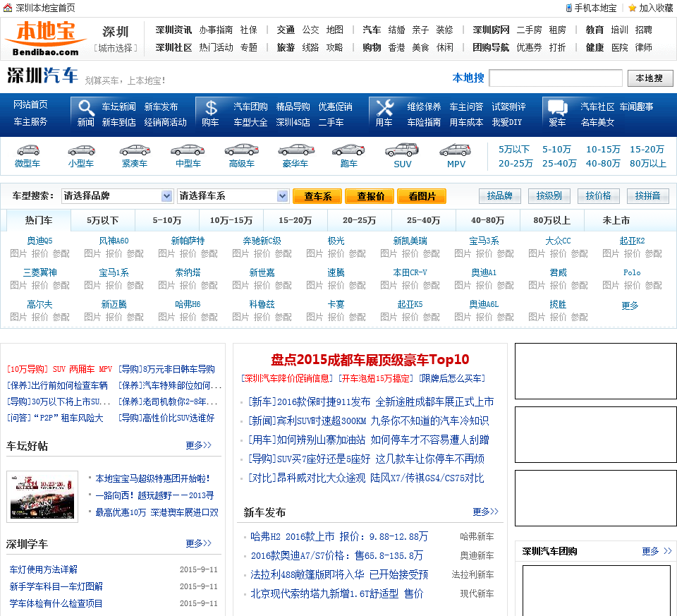Click the 奥迪Q5 car link
The width and height of the screenshot is (677, 616).
39,241
